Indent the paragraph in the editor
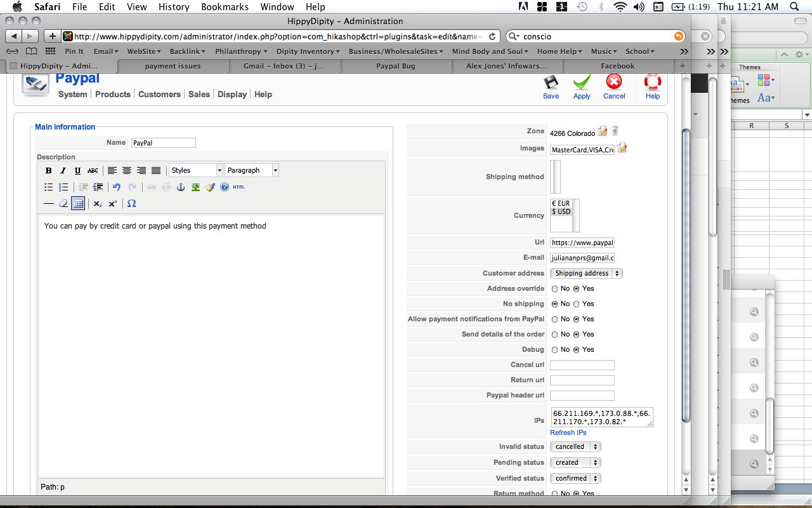This screenshot has height=508, width=812. 98,187
